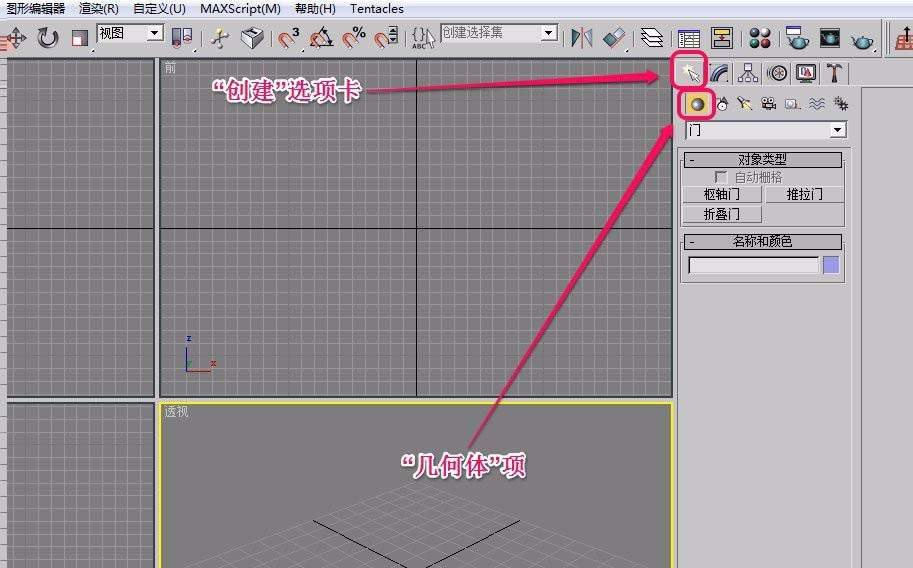Open the 创建选择集 dropdown
The image size is (913, 568).
click(x=548, y=33)
